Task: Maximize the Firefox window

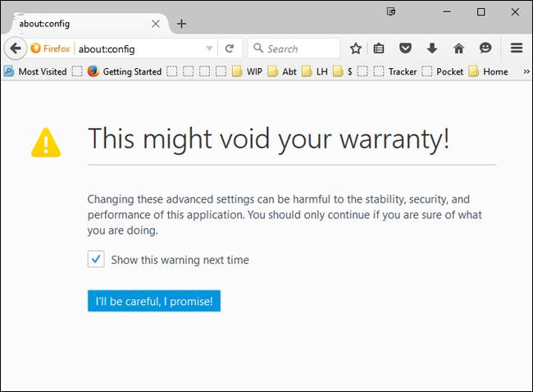Action: [481, 12]
